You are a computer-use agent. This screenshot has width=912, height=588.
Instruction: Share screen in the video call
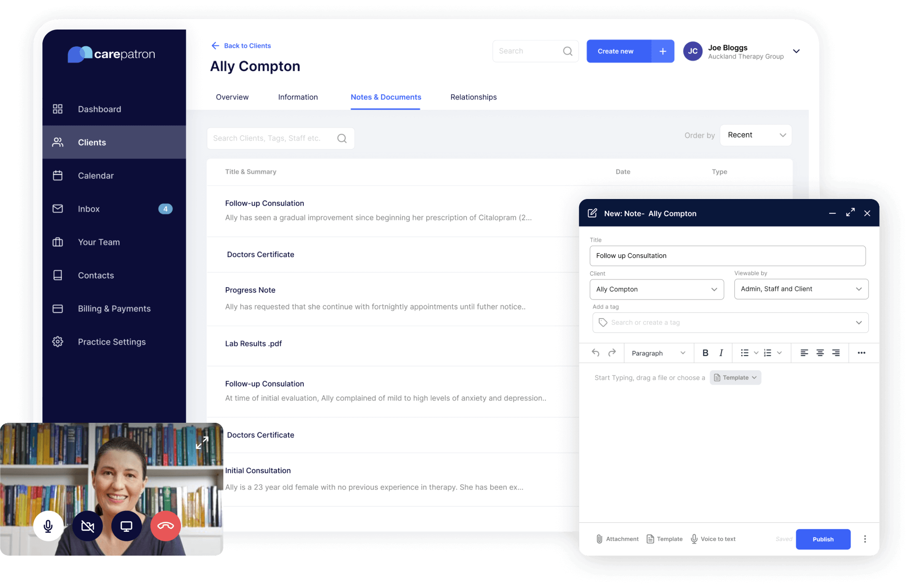tap(126, 526)
